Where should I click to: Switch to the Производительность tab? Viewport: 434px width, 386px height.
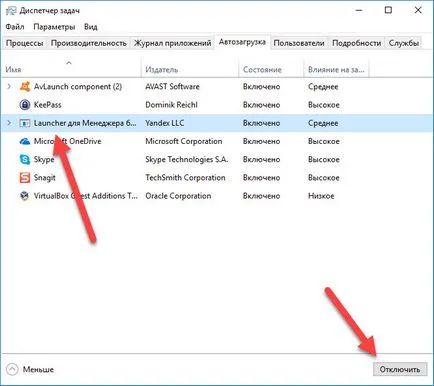click(x=89, y=43)
